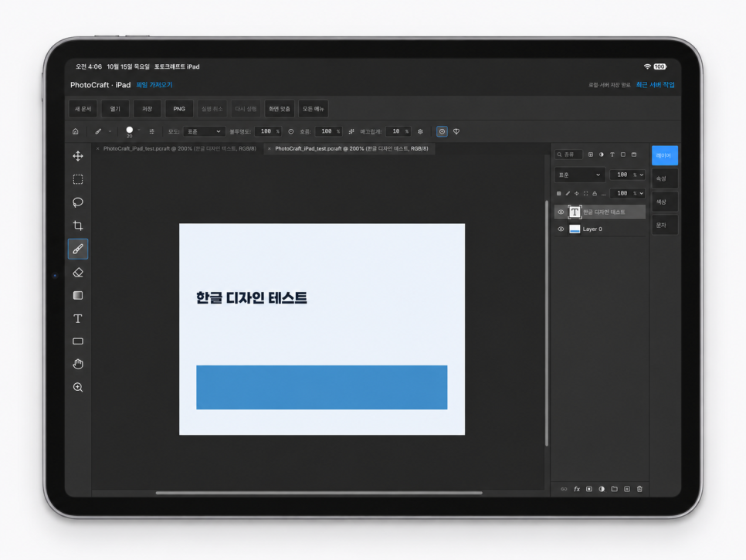Switch to the 속성 panel tab
Screen dimensions: 746x560
[664, 178]
